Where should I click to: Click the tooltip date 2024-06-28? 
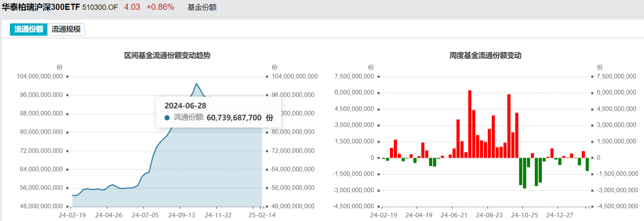[185, 106]
